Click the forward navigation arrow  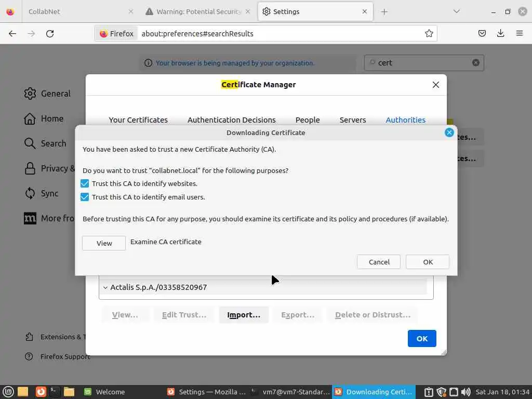pyautogui.click(x=31, y=34)
